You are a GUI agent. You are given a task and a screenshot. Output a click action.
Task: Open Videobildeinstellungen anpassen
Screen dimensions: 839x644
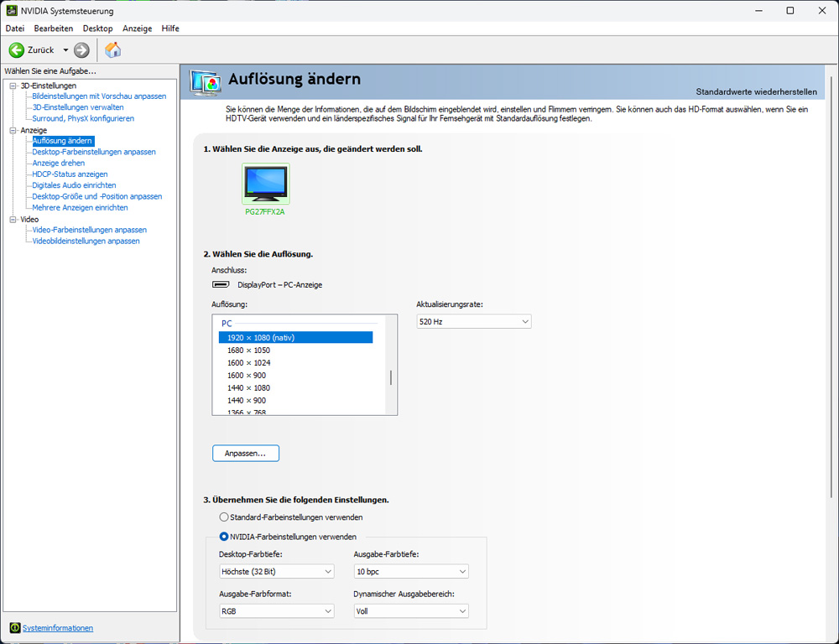click(x=86, y=241)
